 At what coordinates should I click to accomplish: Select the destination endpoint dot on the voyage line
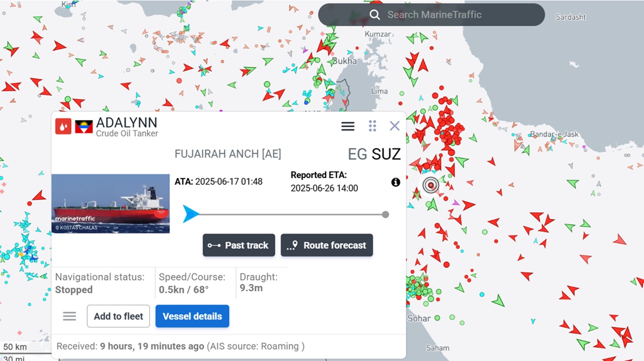coord(385,214)
